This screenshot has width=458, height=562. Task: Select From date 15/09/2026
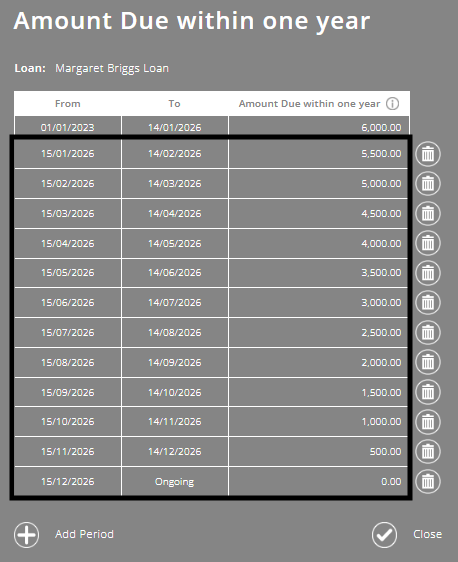click(68, 392)
